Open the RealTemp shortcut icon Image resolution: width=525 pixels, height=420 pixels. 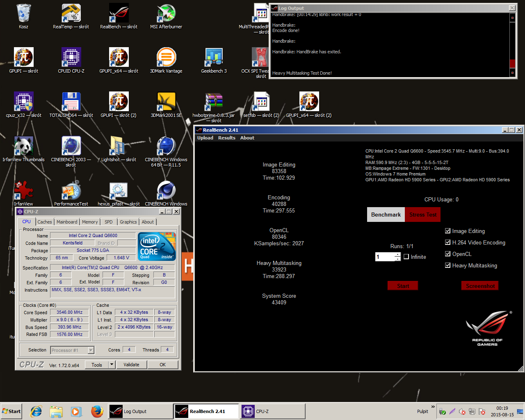click(71, 13)
